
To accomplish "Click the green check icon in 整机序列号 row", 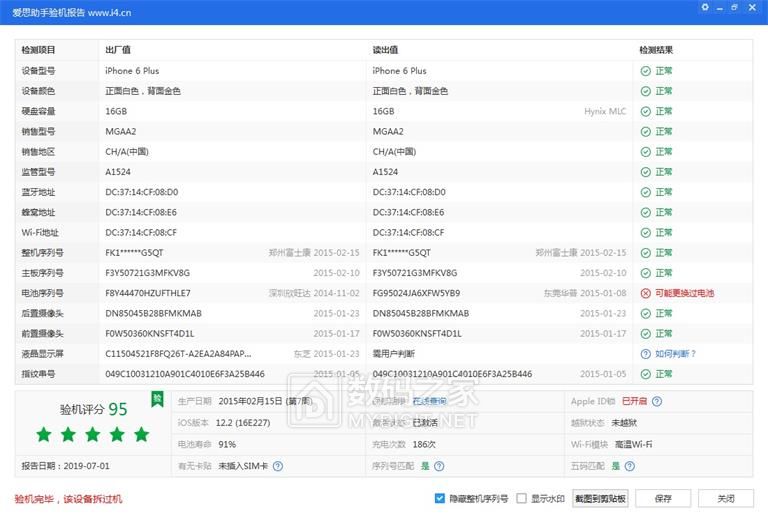I will click(x=646, y=253).
